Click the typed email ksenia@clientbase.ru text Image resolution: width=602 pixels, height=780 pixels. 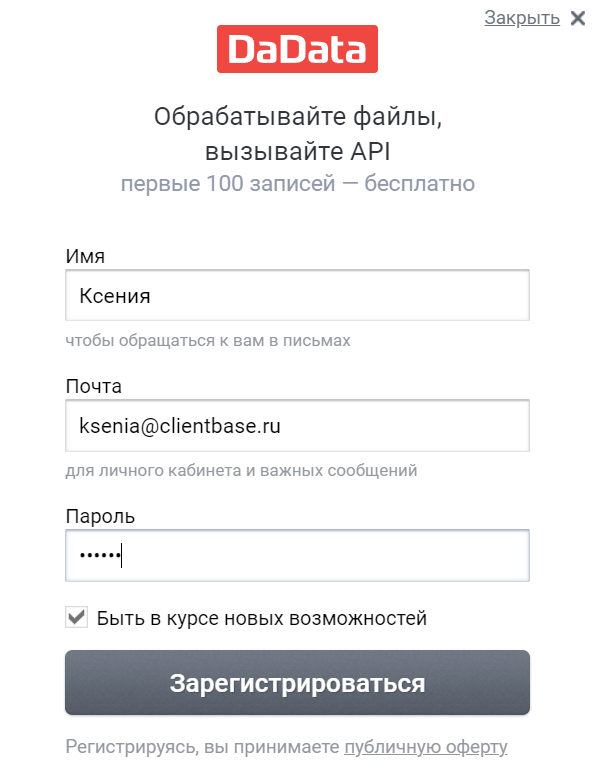[x=180, y=426]
